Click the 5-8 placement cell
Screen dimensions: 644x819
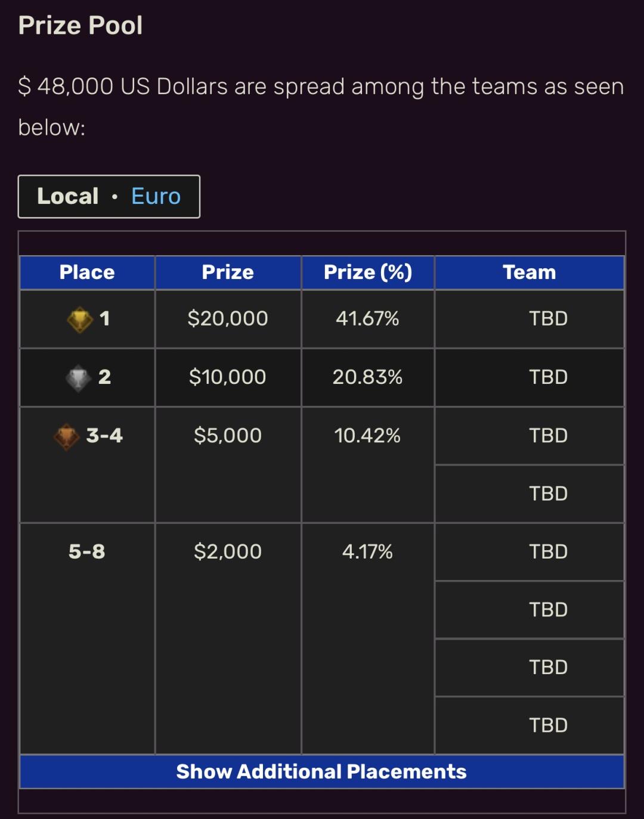pyautogui.click(x=87, y=639)
